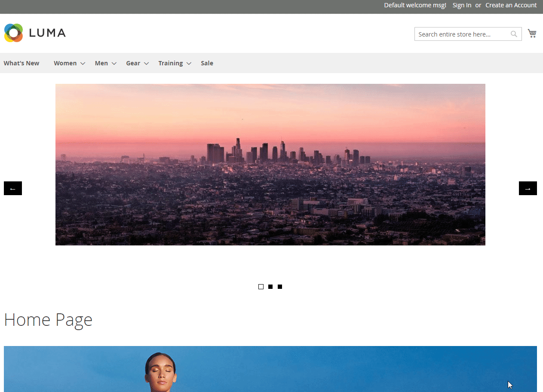This screenshot has height=392, width=543.
Task: Expand the Gear menu chevron
Action: 146,64
